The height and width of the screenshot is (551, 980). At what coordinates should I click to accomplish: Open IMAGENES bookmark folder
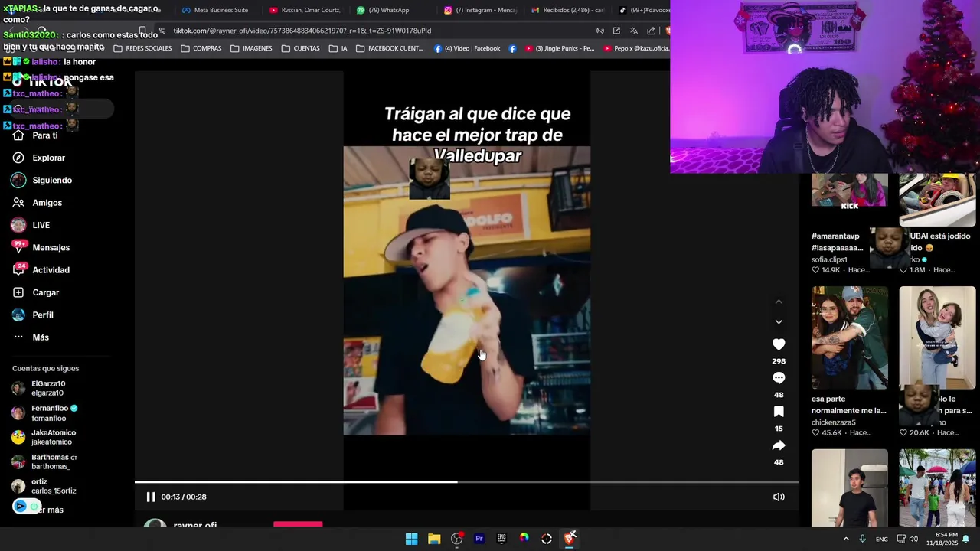(250, 48)
